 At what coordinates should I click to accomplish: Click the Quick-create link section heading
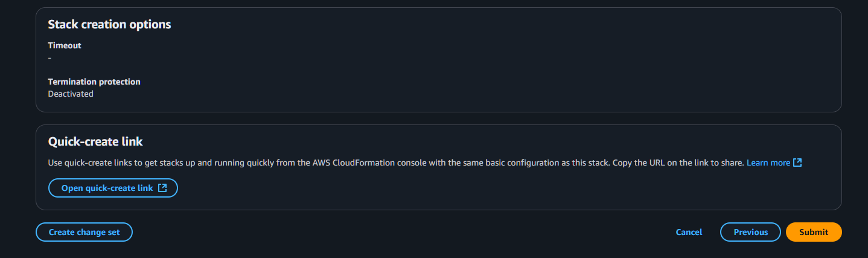pyautogui.click(x=95, y=142)
